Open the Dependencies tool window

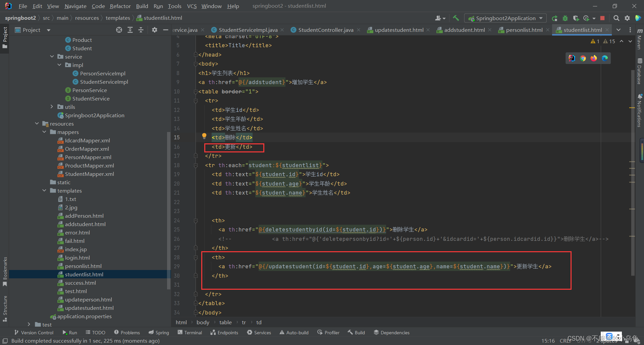click(x=391, y=333)
